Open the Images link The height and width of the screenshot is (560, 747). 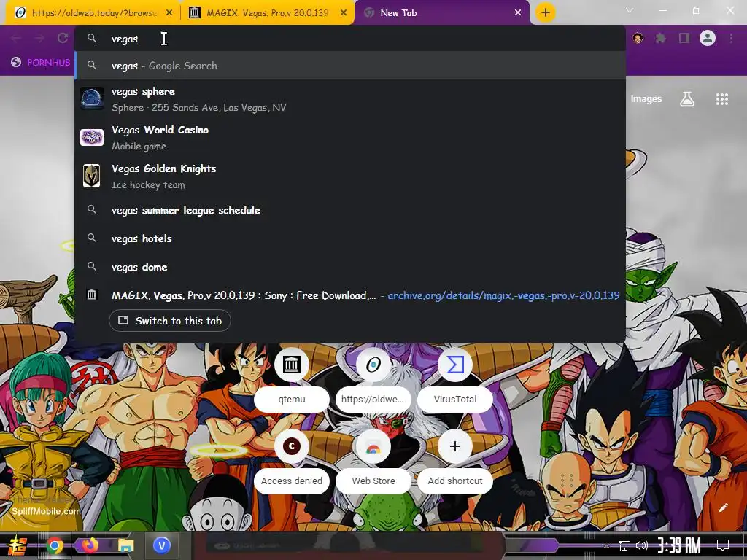click(x=646, y=99)
